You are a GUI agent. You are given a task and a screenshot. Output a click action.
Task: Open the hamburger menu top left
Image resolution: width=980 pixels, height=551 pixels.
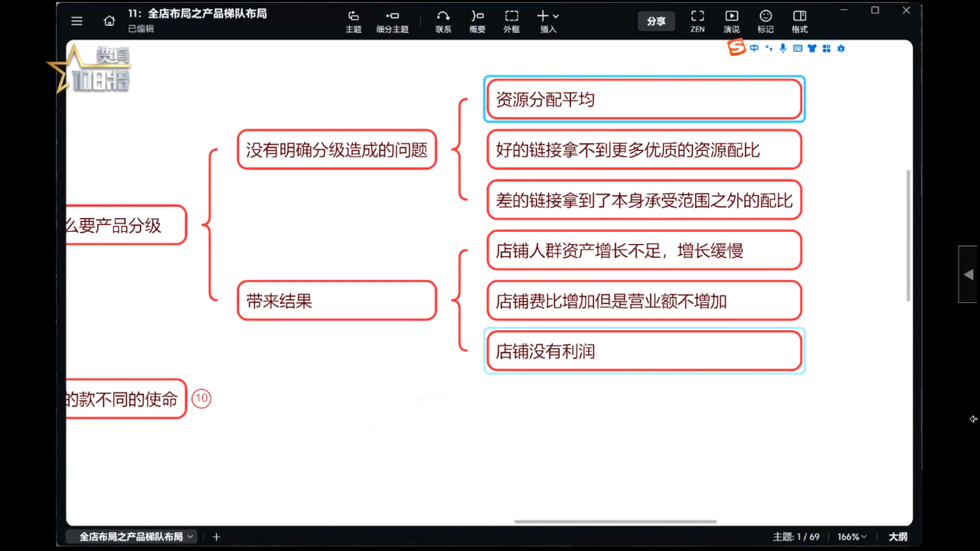77,21
